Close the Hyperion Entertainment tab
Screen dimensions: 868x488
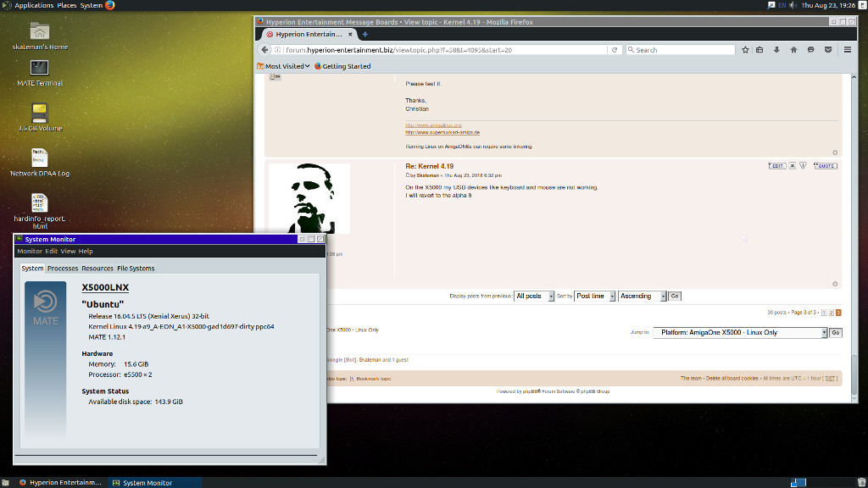350,34
